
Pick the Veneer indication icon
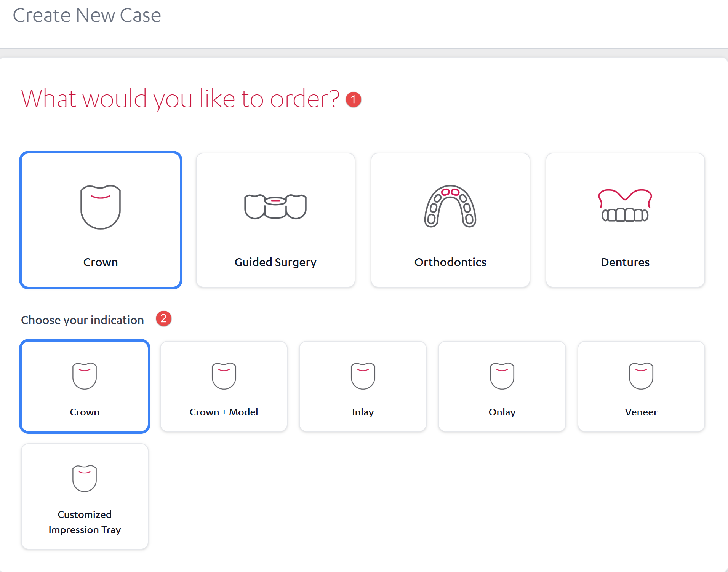click(x=641, y=376)
